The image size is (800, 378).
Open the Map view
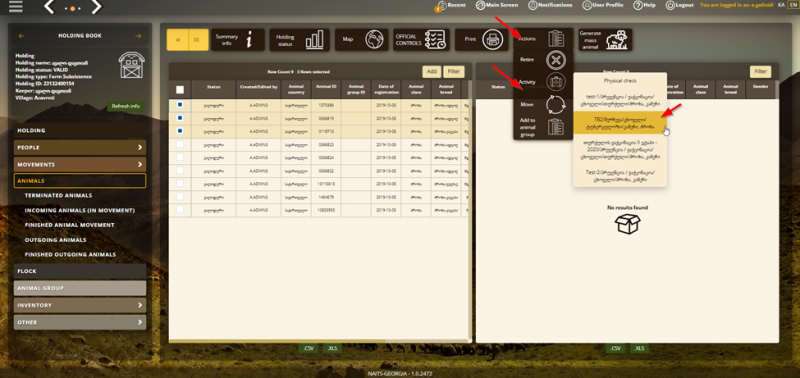361,40
